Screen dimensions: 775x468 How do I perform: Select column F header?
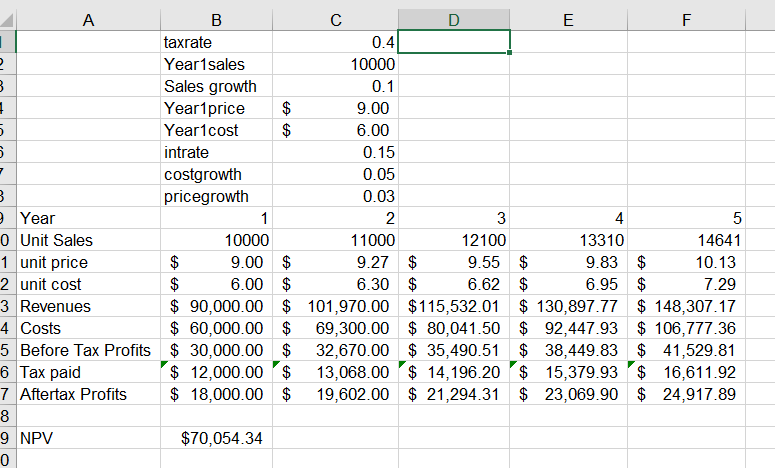686,20
